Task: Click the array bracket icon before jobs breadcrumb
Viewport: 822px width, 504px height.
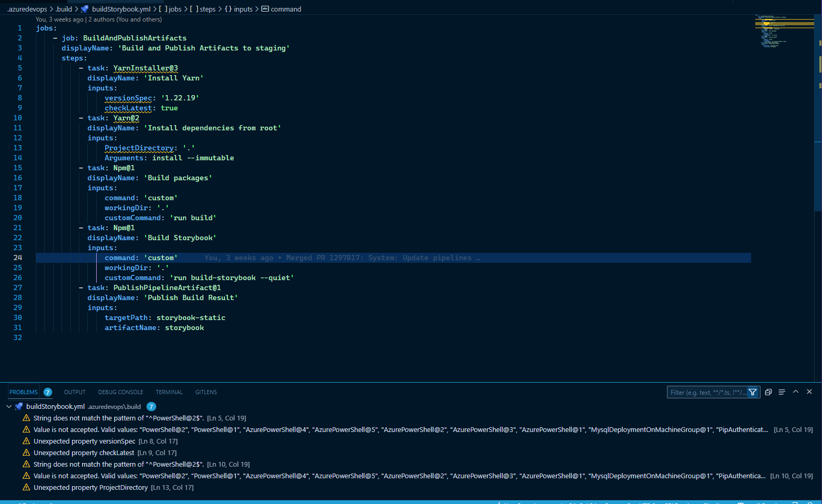Action: point(162,9)
